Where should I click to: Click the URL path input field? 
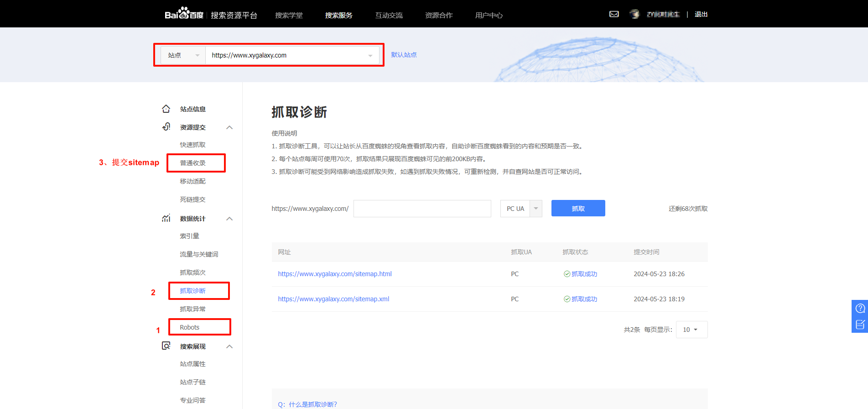click(422, 209)
